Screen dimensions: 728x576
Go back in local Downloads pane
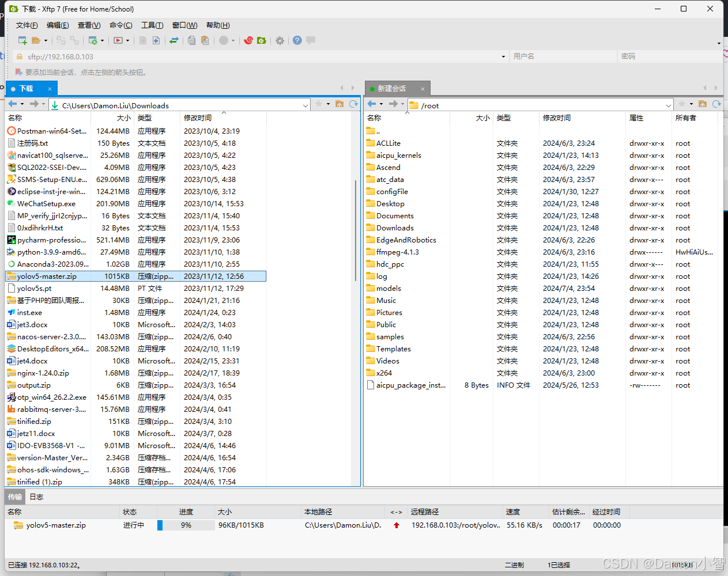tap(13, 104)
